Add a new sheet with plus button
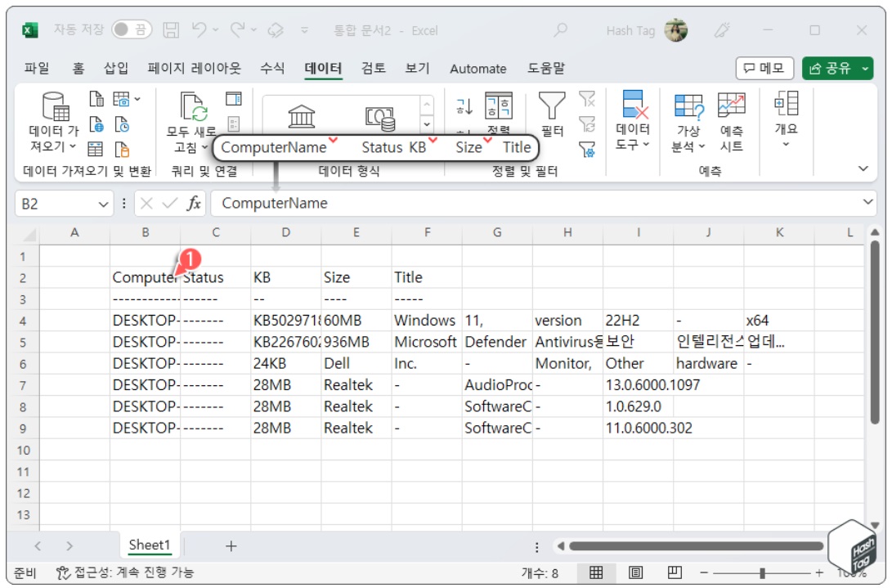 [231, 546]
